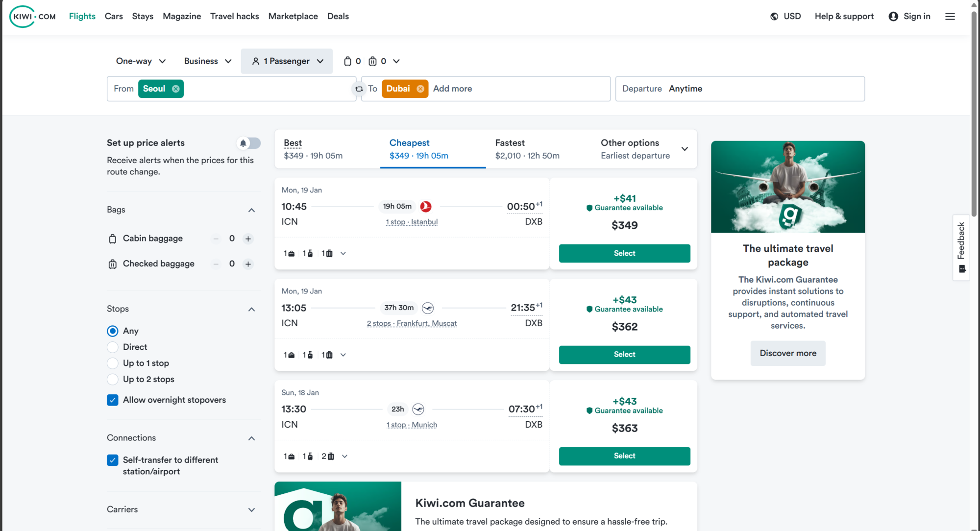
Task: Select the $349 Istanbul flight
Action: coord(624,253)
